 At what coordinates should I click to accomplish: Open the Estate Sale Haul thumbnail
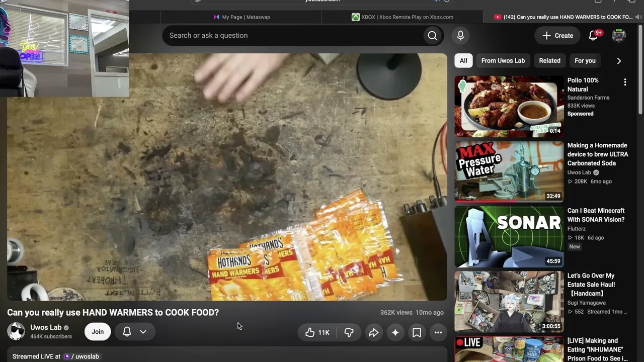click(509, 302)
